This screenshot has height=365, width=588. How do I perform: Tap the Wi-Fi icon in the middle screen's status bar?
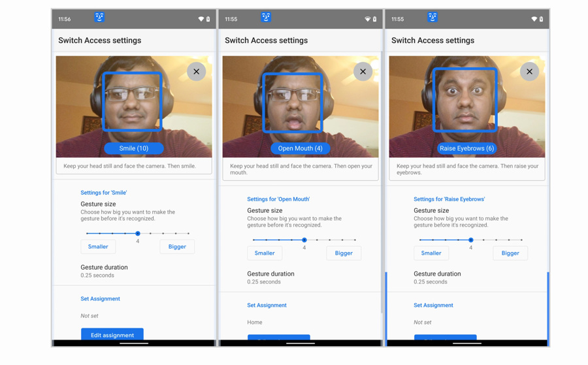pyautogui.click(x=367, y=19)
